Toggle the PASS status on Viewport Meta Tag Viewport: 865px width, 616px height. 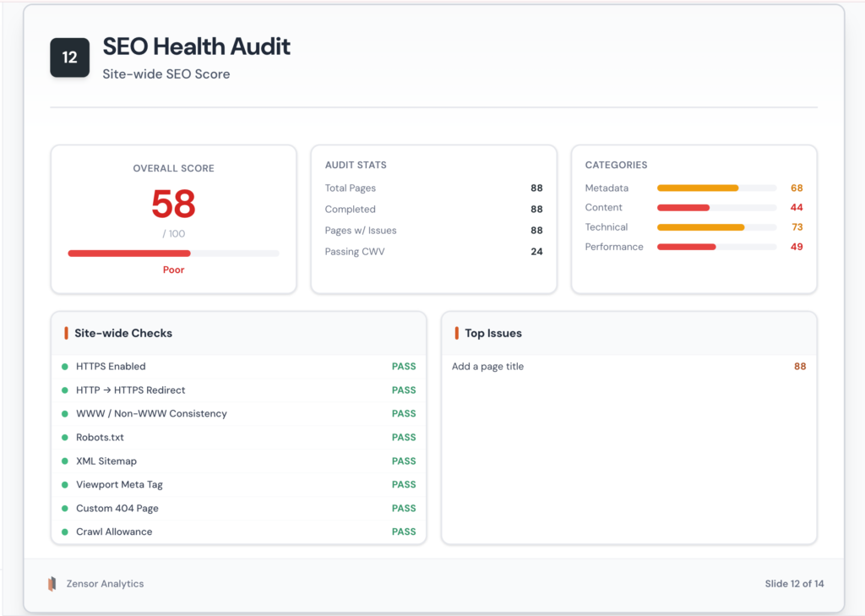pos(404,484)
